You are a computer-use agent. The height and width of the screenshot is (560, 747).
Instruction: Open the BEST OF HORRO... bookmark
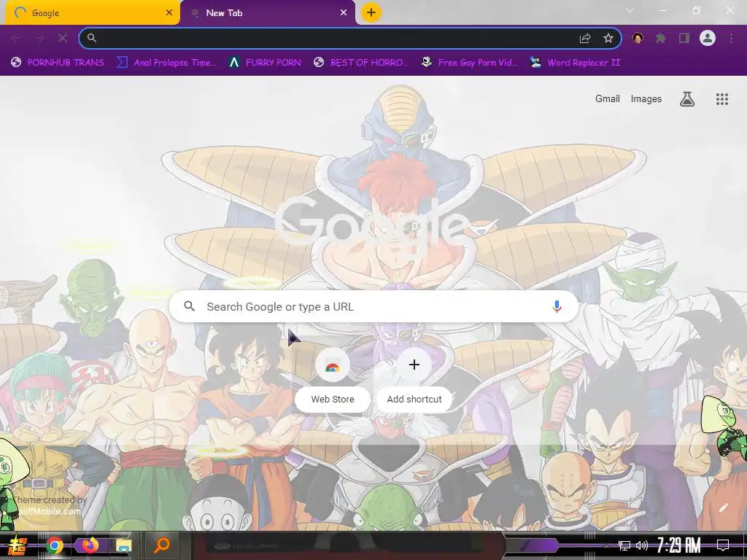point(361,63)
